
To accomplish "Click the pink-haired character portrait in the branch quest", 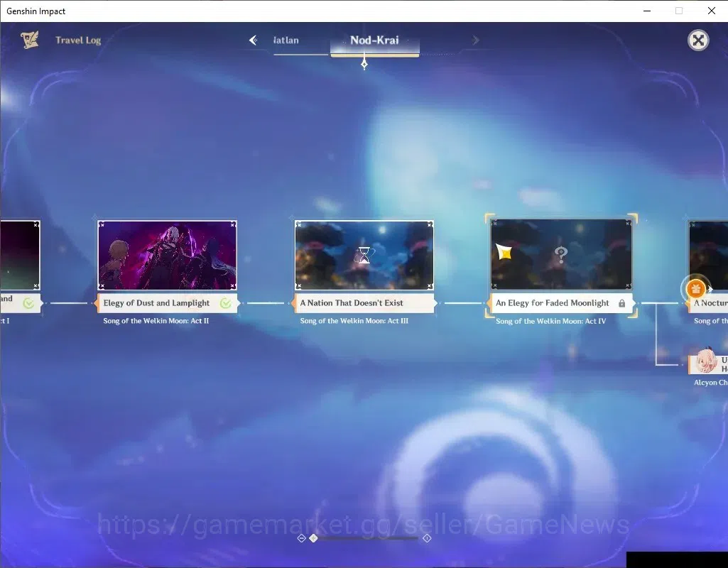I will pos(706,361).
